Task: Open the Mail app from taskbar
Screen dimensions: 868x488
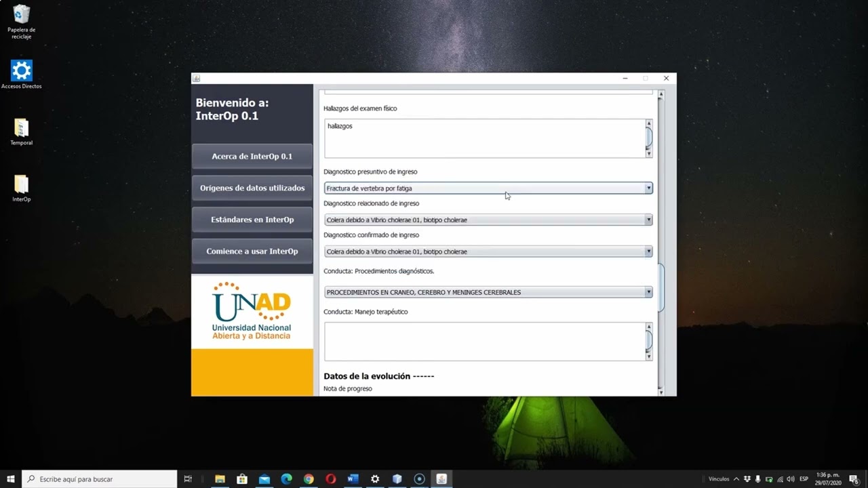Action: pos(264,479)
